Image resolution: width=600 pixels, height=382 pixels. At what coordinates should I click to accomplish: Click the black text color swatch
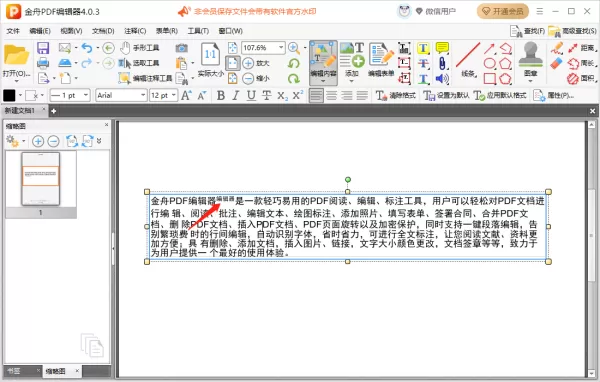click(x=9, y=95)
